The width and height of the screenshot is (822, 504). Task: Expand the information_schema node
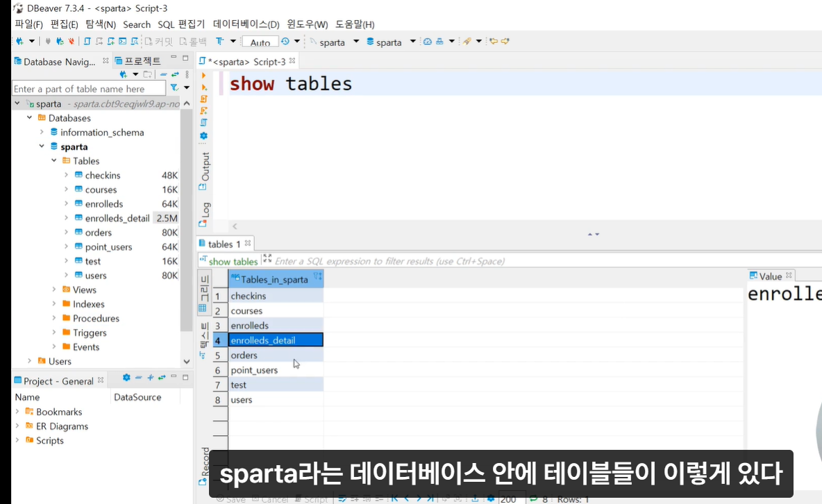[x=42, y=132]
